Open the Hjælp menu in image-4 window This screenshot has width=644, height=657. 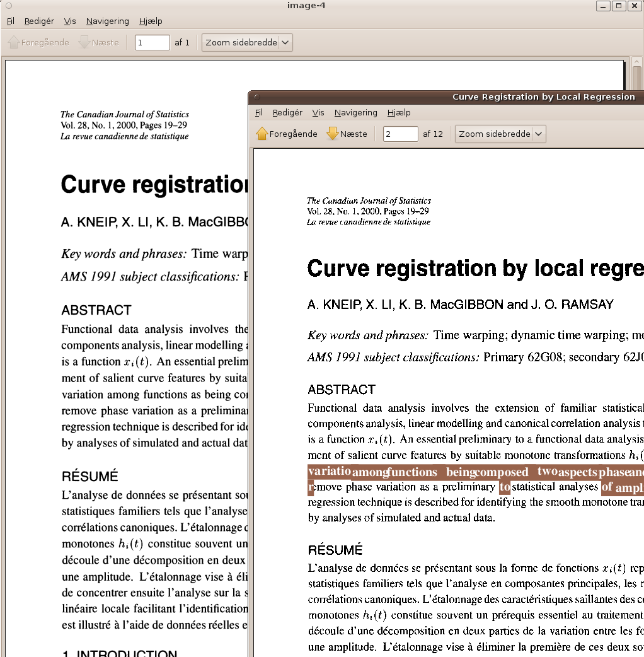click(151, 21)
